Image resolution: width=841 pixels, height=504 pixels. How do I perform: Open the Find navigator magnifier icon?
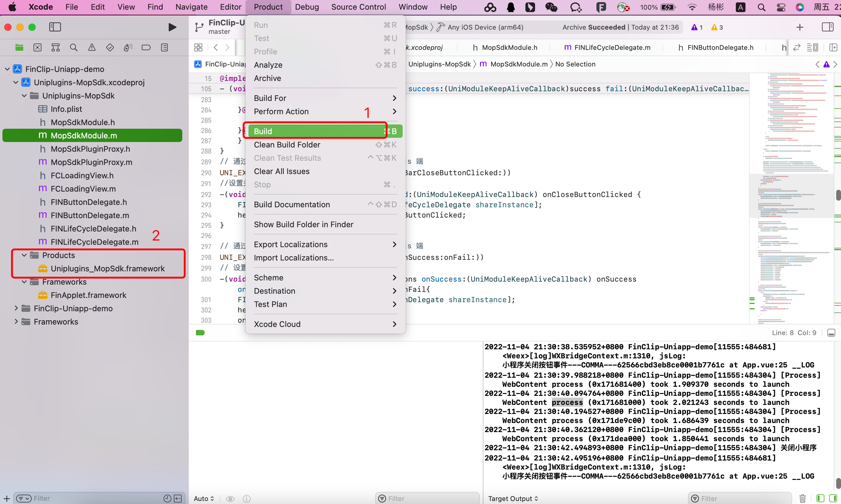[73, 47]
